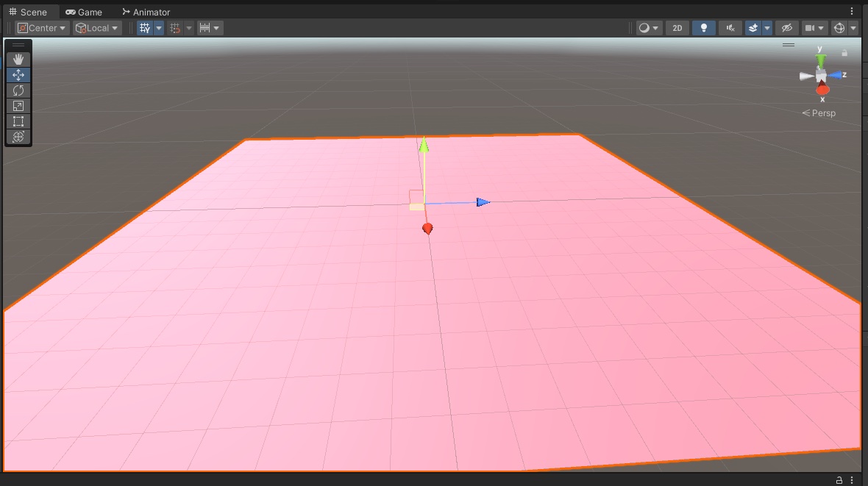Select the Scale tool

pos(18,106)
